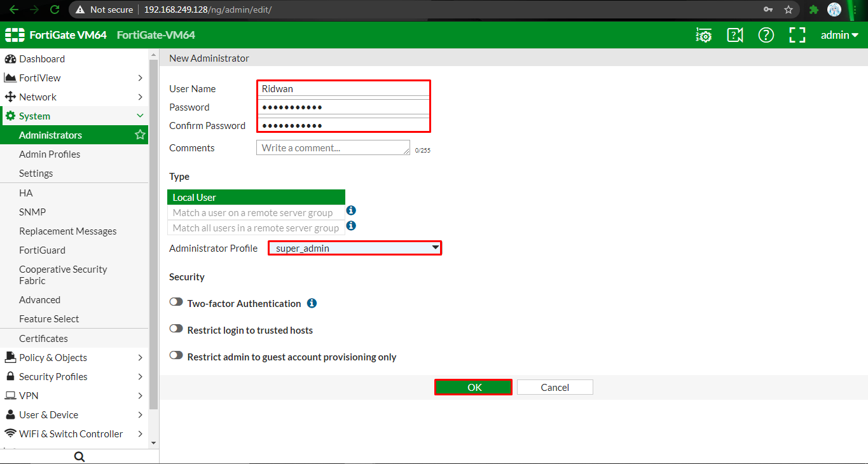Cancel creating the new administrator
The image size is (868, 464).
[x=555, y=386]
